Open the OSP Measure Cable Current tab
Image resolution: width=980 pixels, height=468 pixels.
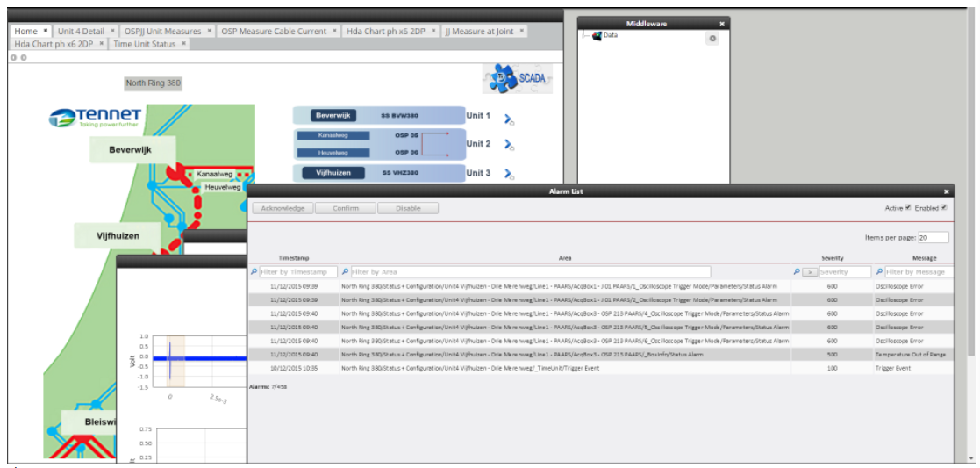274,31
